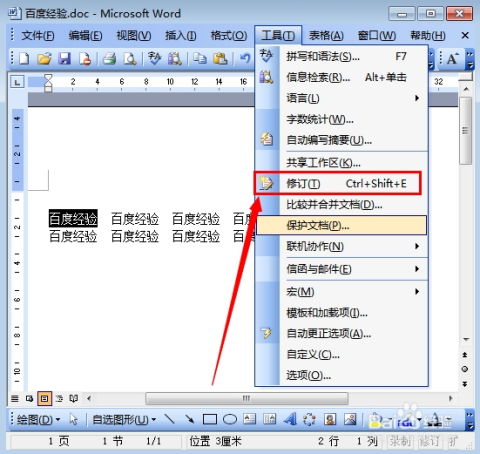The image size is (480, 454).
Task: Click the Print icon in the toolbar
Action: click(109, 59)
